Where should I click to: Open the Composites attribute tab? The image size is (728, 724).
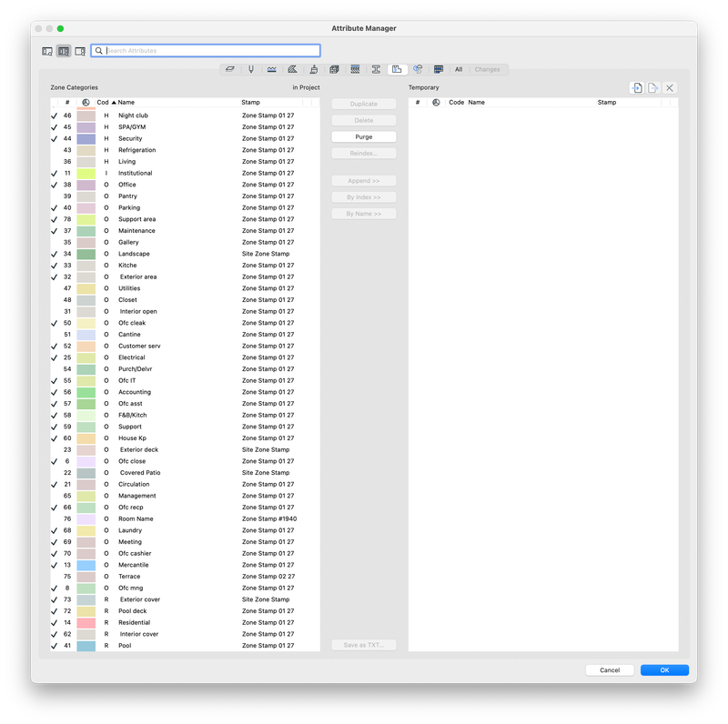click(355, 70)
